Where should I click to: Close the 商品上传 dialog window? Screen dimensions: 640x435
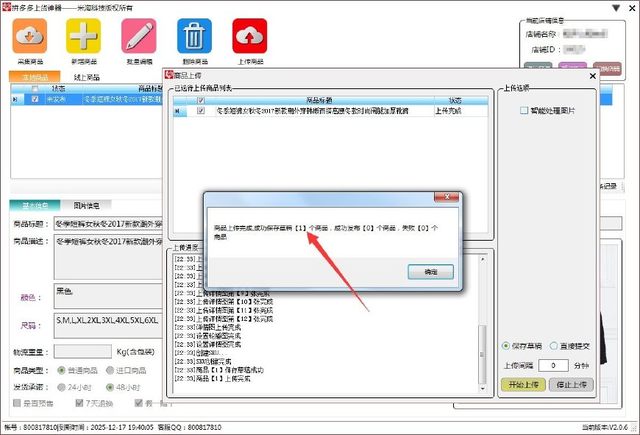591,75
